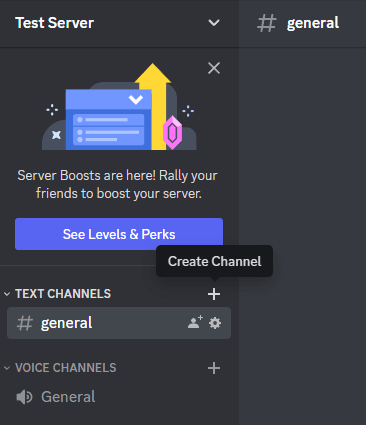Select the general text channel
366x425 pixels.
(x=119, y=323)
